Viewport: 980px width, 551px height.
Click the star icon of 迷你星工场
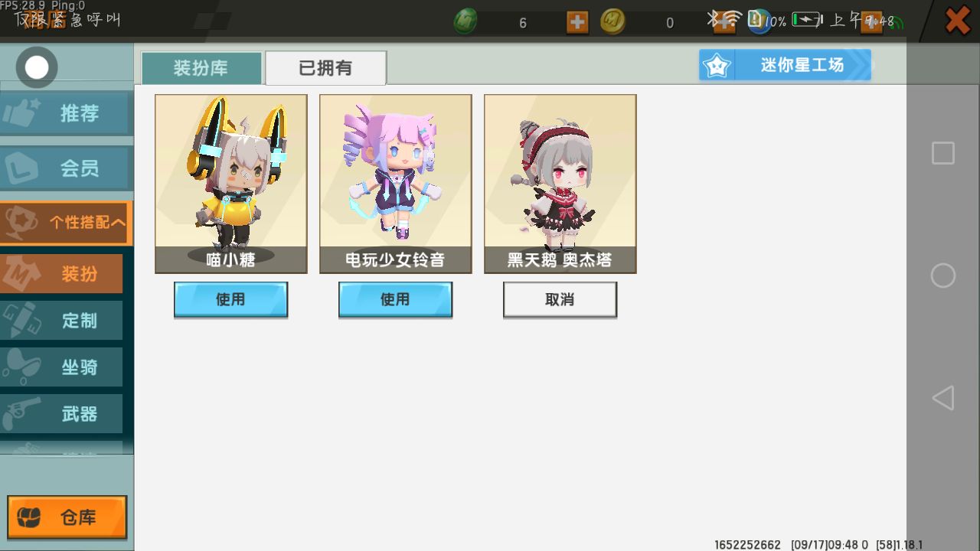pos(717,66)
